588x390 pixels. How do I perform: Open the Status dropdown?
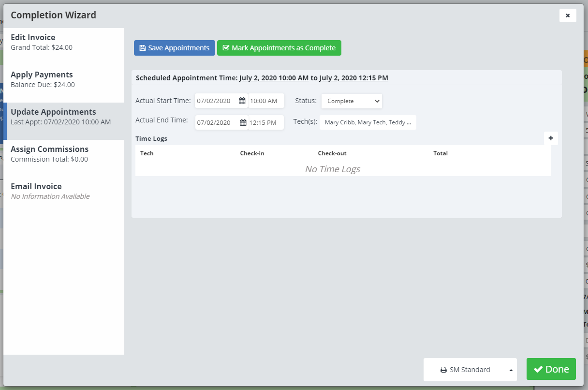tap(352, 101)
